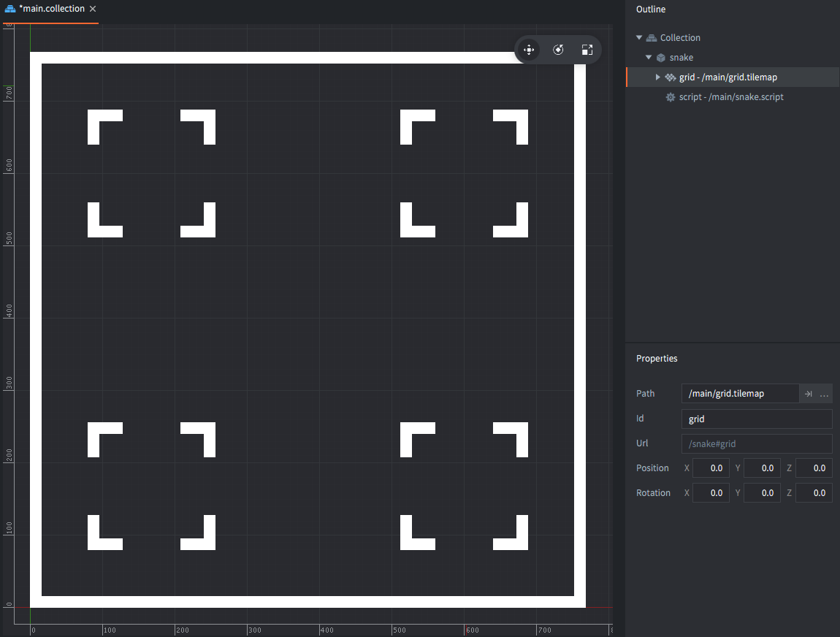The width and height of the screenshot is (840, 637).
Task: Click the tilemap icon beside grid
Action: (x=671, y=77)
